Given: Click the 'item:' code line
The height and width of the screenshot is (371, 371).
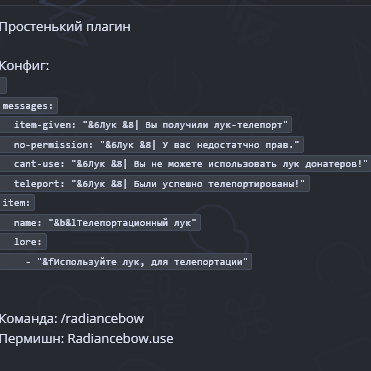Looking at the screenshot, I should coord(17,203).
